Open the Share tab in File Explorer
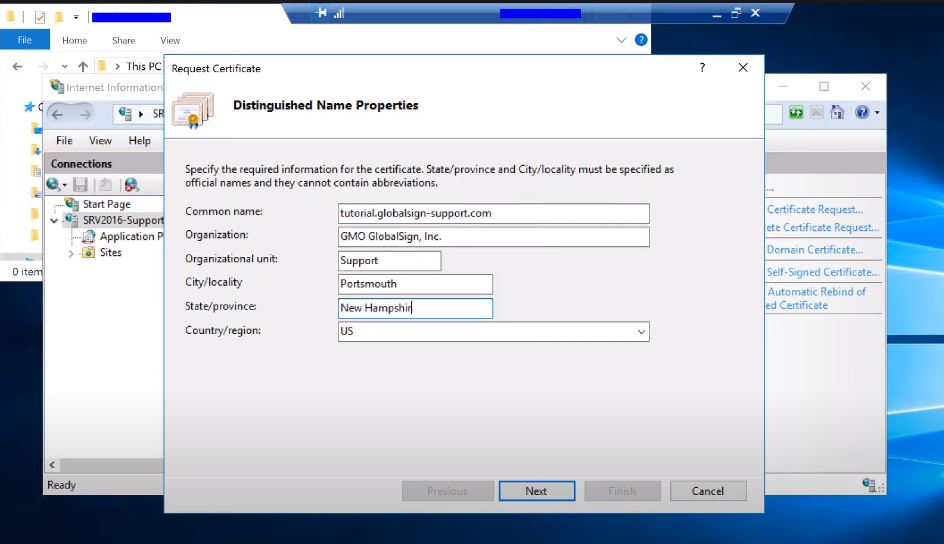Viewport: 944px width, 544px height. (x=123, y=40)
